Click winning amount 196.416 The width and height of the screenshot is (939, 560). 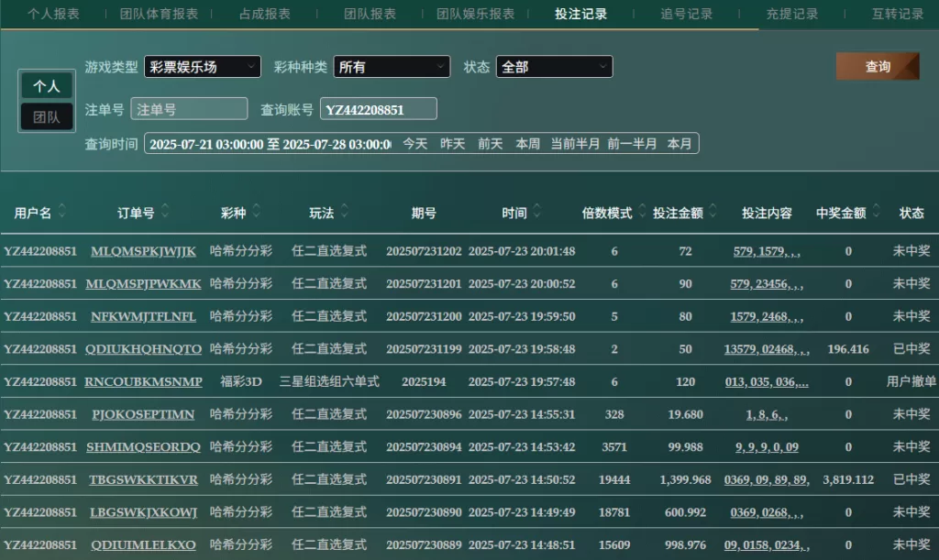[x=848, y=349]
